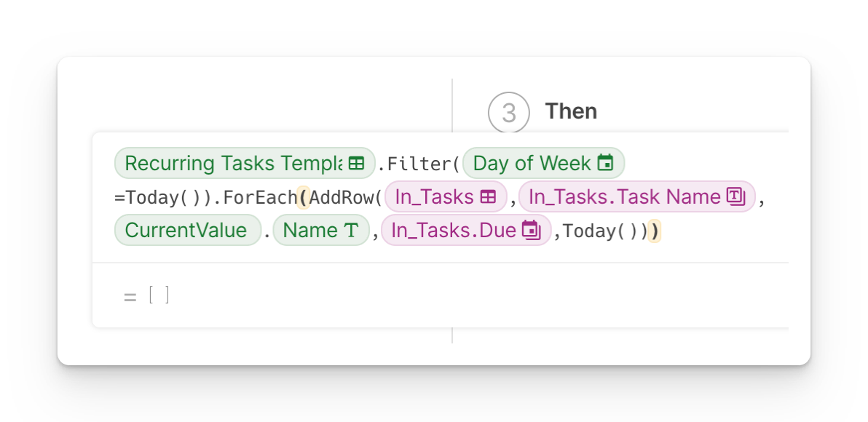Click the CurrentValue chip
Screen dimensions: 868x422
(x=186, y=231)
